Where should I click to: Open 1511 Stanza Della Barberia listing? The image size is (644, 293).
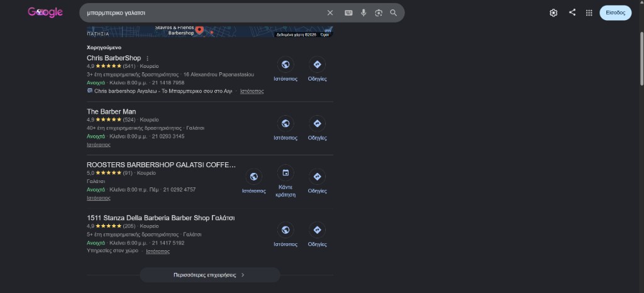pos(160,218)
